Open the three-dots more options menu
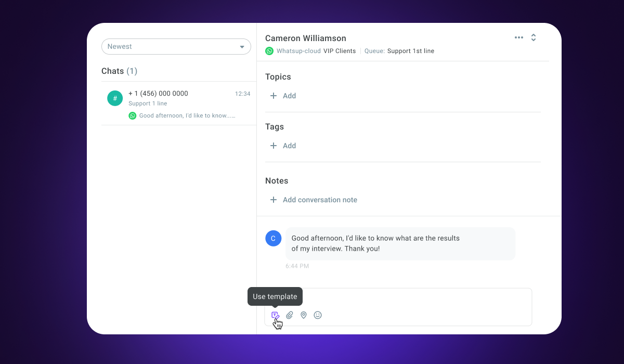Image resolution: width=624 pixels, height=364 pixels. click(x=519, y=37)
